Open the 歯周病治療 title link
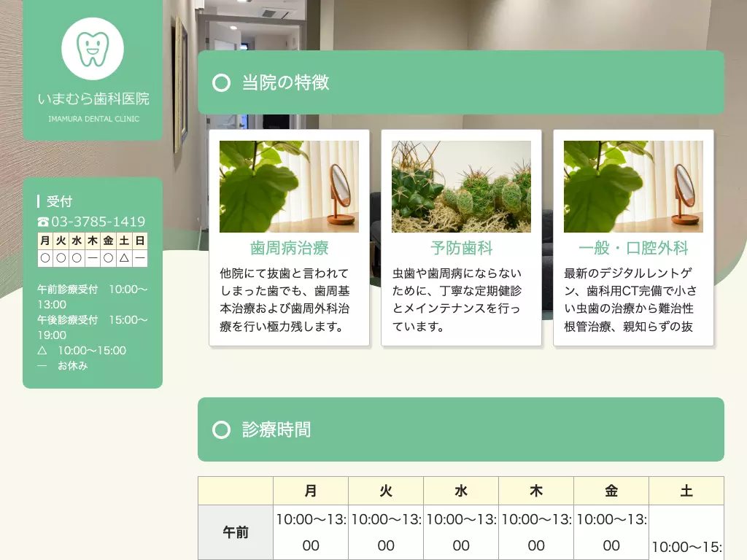Screen dimensions: 747x560 point(289,248)
